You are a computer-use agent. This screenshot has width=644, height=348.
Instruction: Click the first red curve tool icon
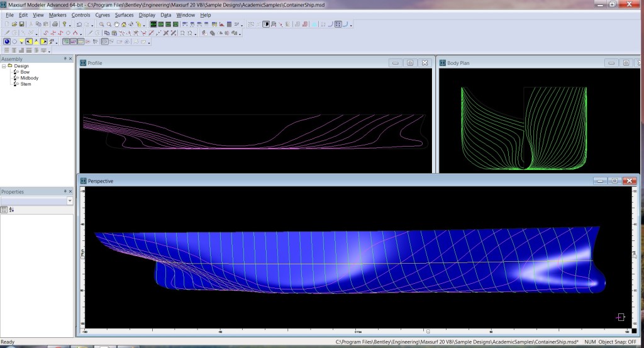(45, 33)
